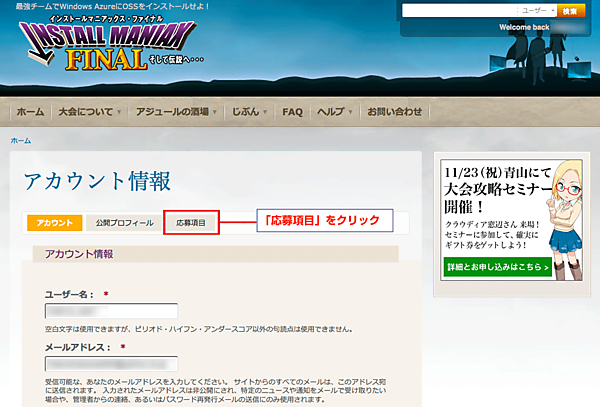This screenshot has height=407, width=600.
Task: Open the FAQ menu item
Action: coord(292,112)
